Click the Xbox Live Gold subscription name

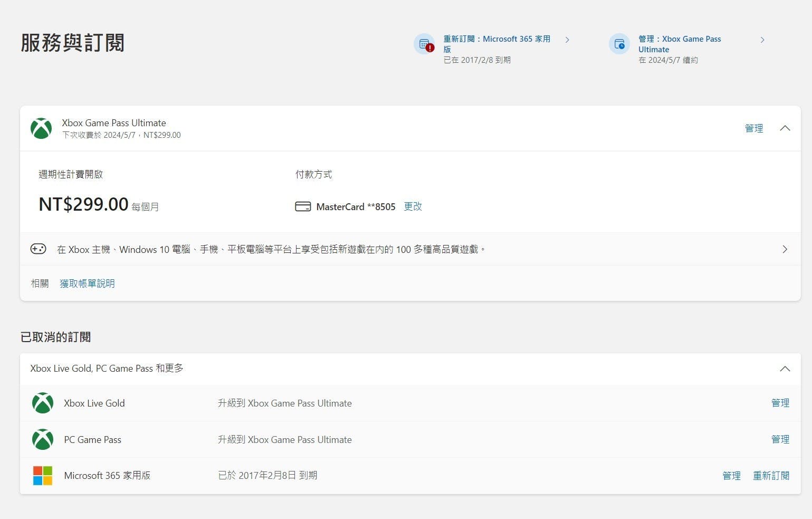tap(94, 403)
